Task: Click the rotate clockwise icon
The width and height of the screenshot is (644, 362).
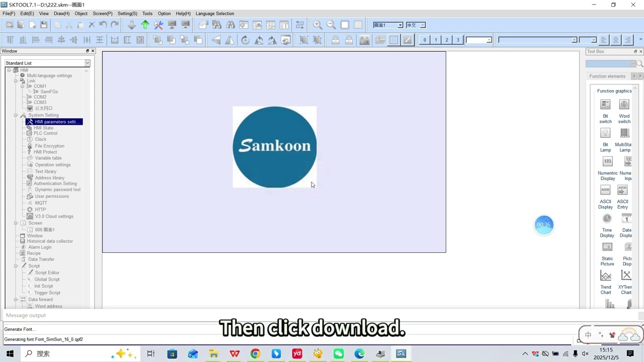Action: click(246, 40)
